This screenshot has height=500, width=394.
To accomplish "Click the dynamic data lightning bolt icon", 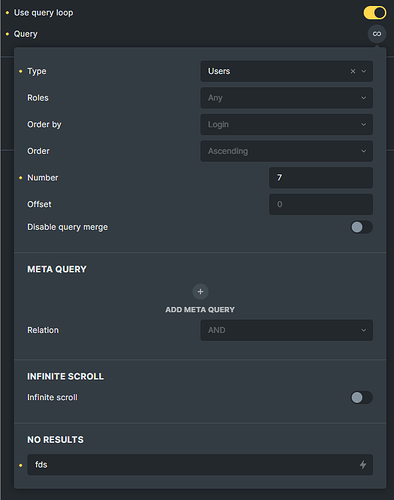I will pos(363,465).
